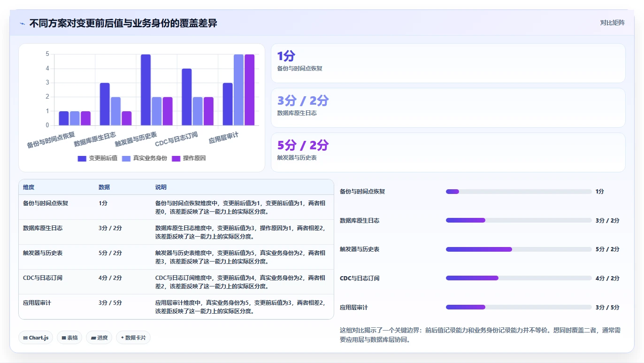This screenshot has height=363, width=644.
Task: Click the description for the 应用层审计 row
Action: click(240, 307)
